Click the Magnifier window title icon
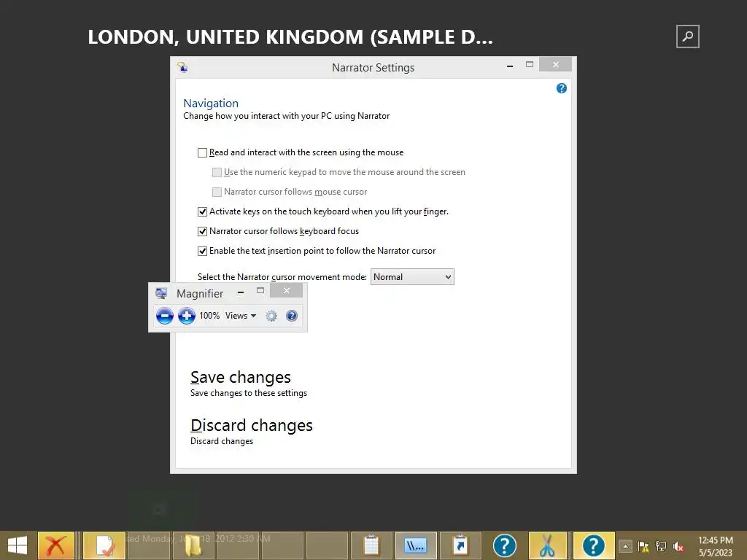 click(161, 293)
